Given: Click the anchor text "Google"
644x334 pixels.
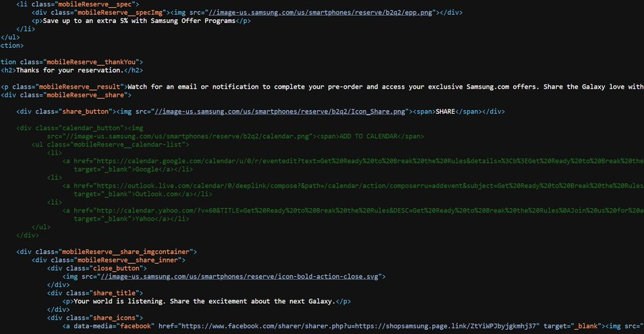Looking at the screenshot, I should 147,169.
